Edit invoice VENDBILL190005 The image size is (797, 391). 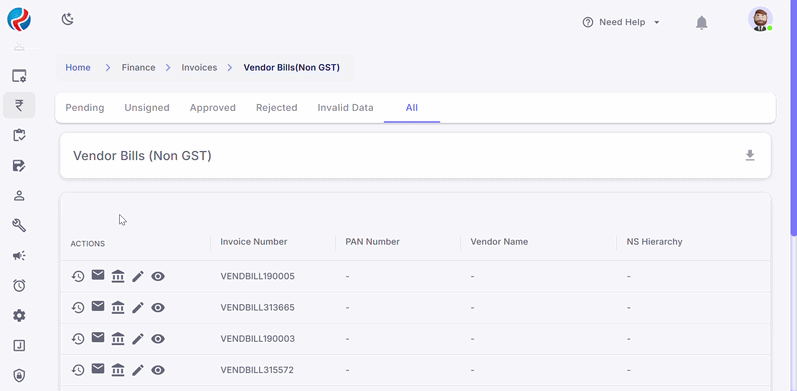138,277
